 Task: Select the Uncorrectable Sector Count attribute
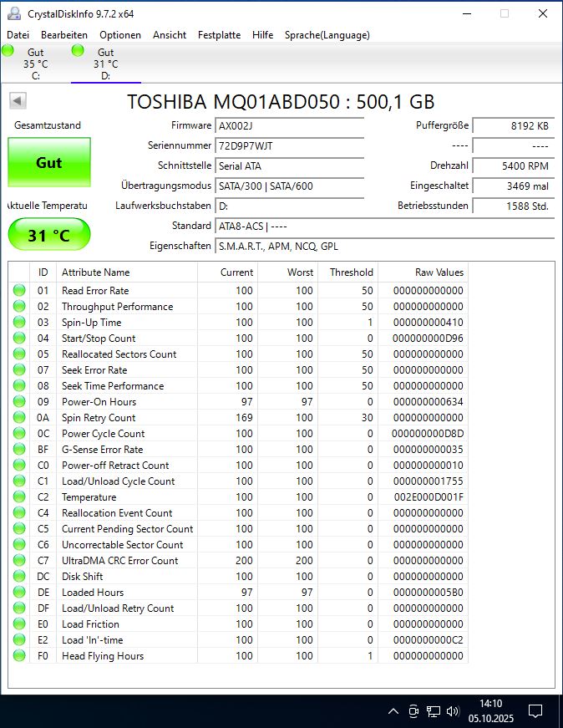click(x=123, y=545)
